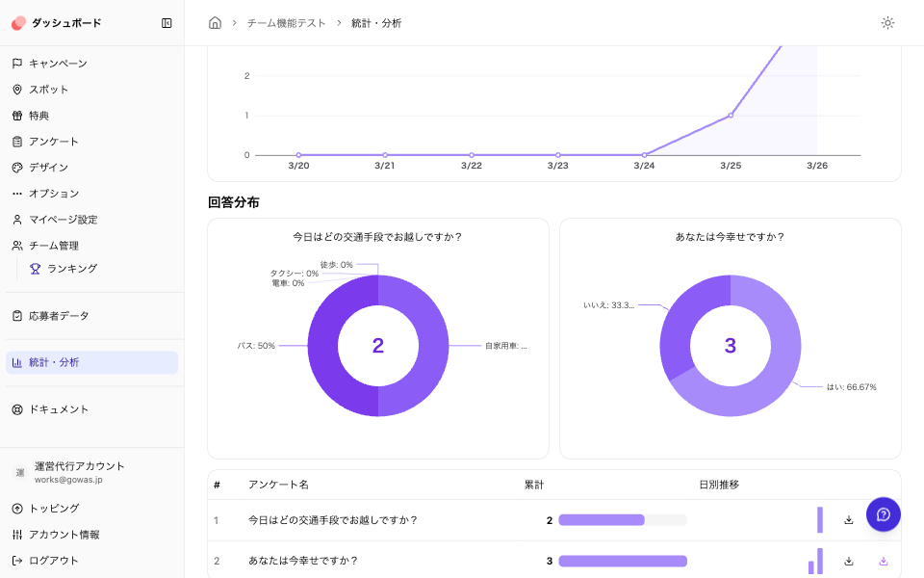Open the help chat bubble button
Image resolution: width=924 pixels, height=578 pixels.
tap(883, 514)
